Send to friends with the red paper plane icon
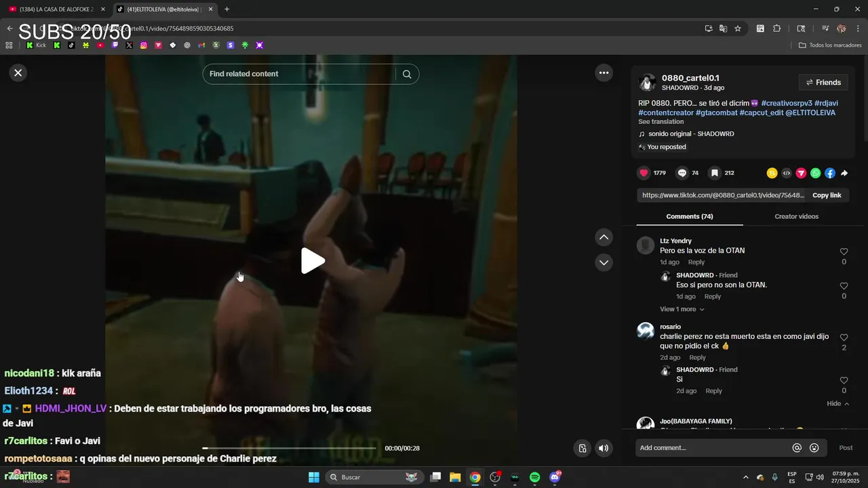This screenshot has width=868, height=488. (x=801, y=173)
